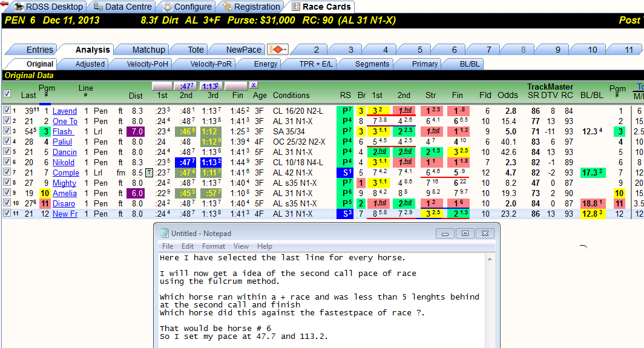Click the Notepad title bar icon
The image size is (644, 348).
164,234
